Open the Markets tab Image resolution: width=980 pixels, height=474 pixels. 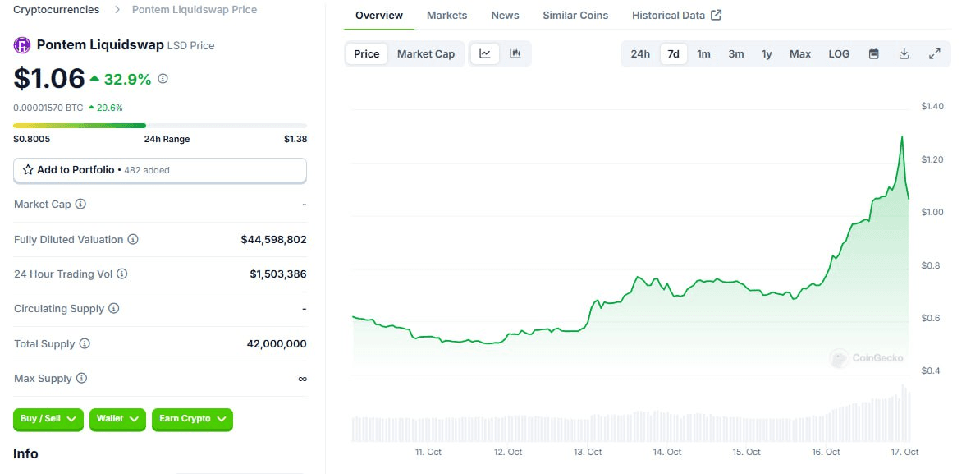[x=446, y=15]
